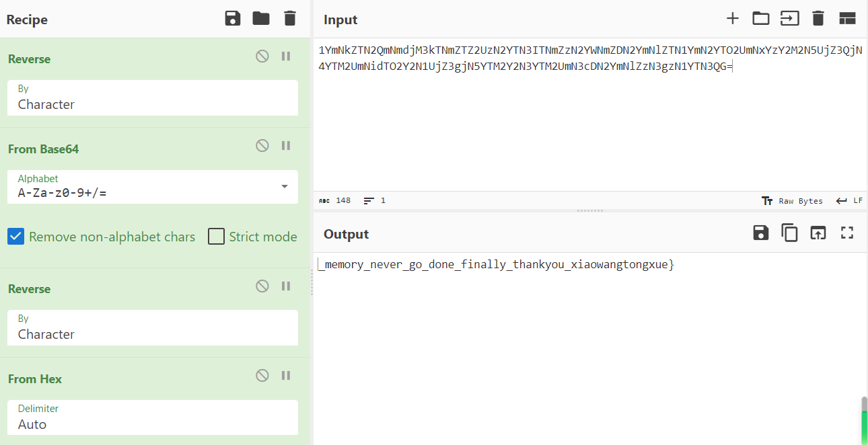Screen dimensions: 868x445
Task: Click inside the Input text area
Action: [x=589, y=128]
